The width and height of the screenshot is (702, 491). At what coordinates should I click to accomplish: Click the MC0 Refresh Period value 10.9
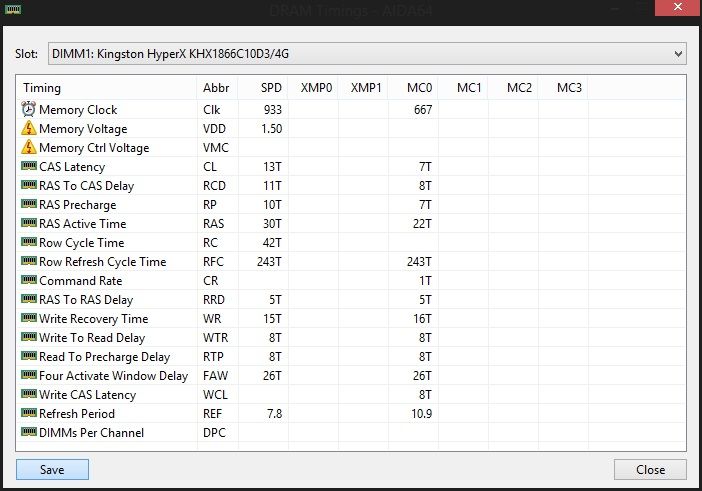422,414
